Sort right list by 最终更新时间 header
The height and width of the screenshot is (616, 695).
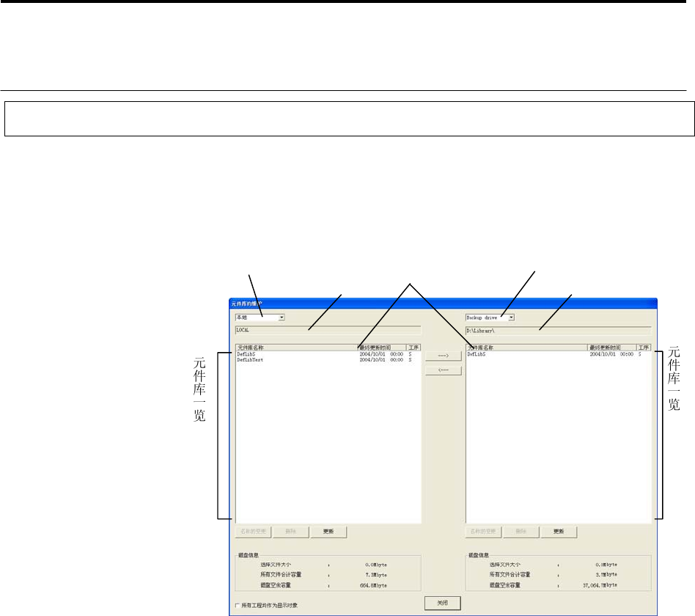coord(611,348)
